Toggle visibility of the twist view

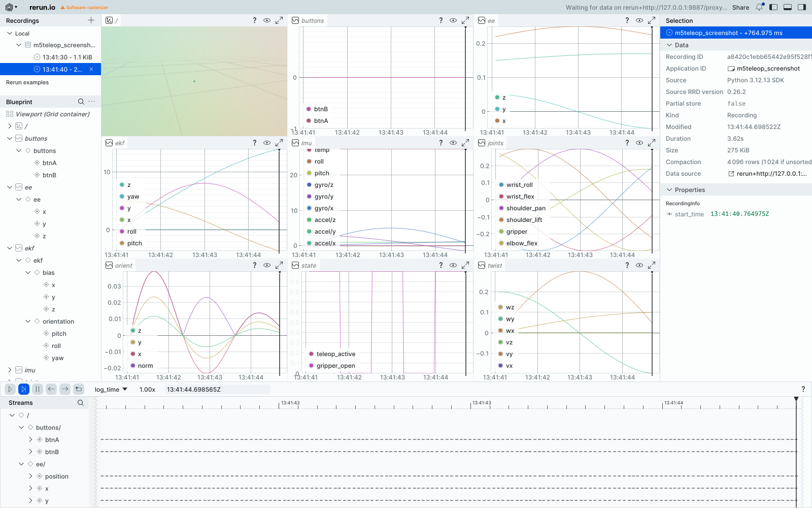[639, 265]
